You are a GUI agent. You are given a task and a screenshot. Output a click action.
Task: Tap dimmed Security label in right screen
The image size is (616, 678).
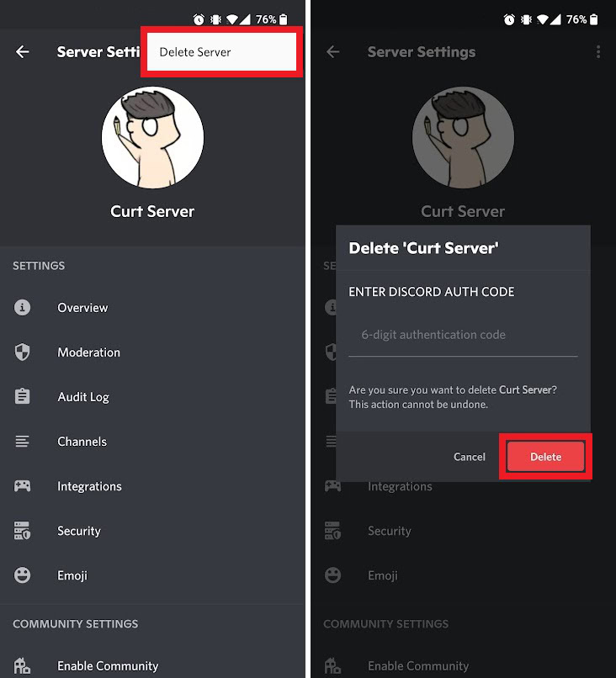pyautogui.click(x=390, y=531)
